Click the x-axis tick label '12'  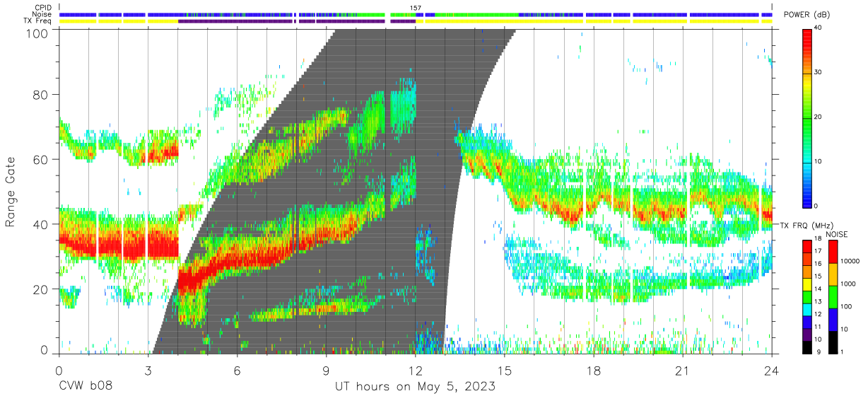pos(416,370)
